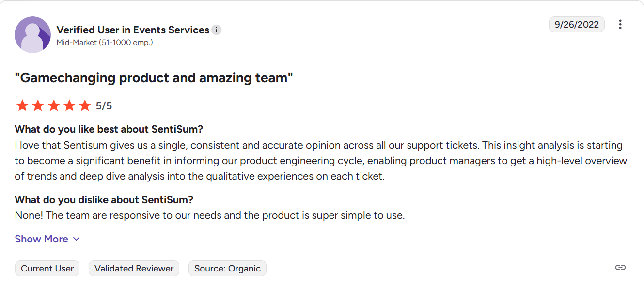Image resolution: width=644 pixels, height=286 pixels.
Task: Click the fourth red rating star
Action: (69, 105)
